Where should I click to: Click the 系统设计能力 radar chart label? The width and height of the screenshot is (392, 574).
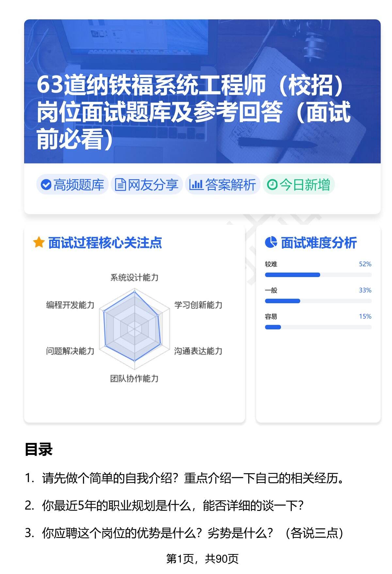(x=134, y=278)
